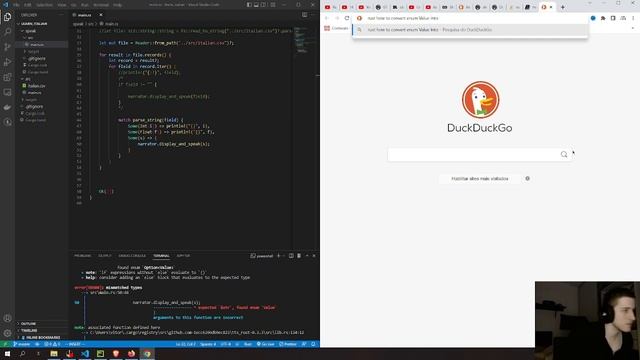Synchronize changes icon in VS Code status bar
The width and height of the screenshot is (640, 360).
[37, 344]
